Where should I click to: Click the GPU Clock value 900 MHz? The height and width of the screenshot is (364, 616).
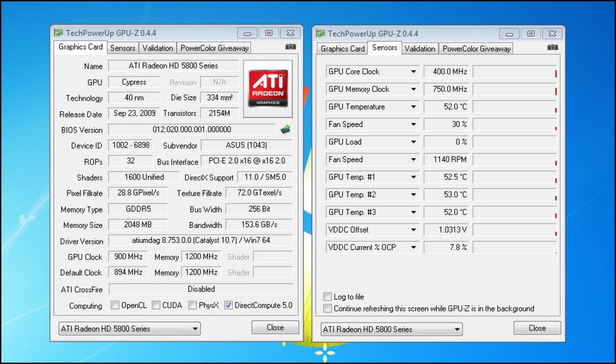(x=128, y=257)
